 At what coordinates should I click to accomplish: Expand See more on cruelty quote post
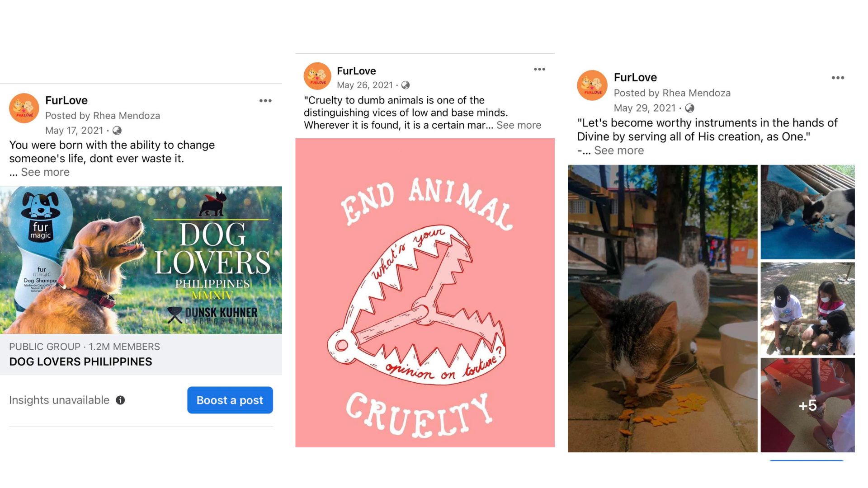pos(519,125)
